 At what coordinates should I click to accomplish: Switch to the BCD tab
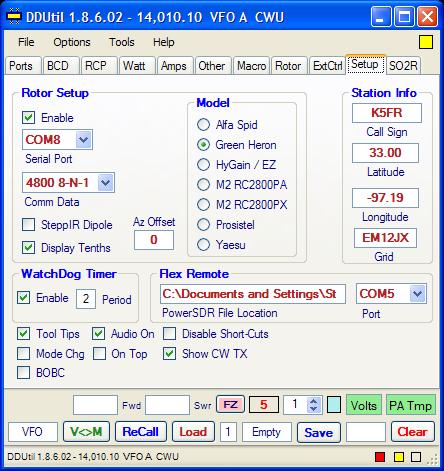pyautogui.click(x=60, y=66)
